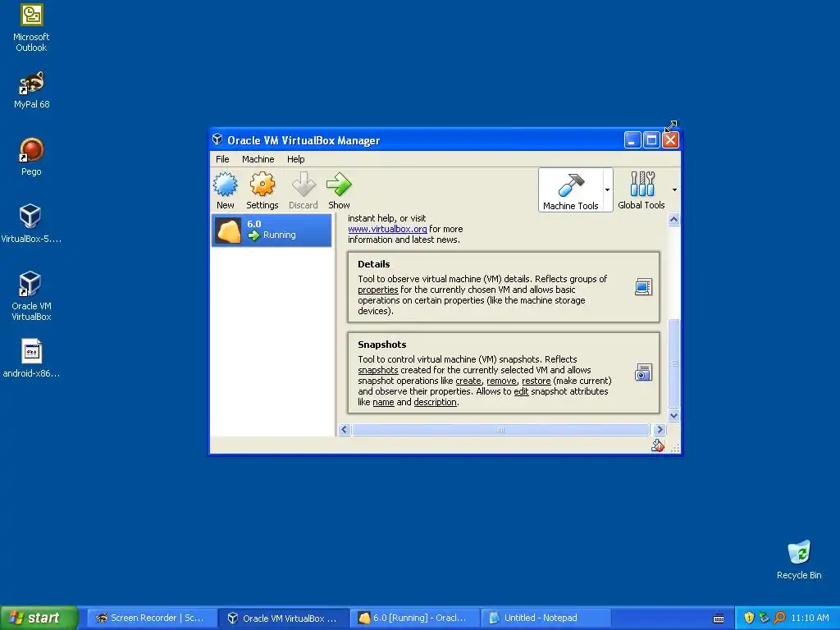The image size is (840, 630).
Task: Click the security shield tray icon
Action: click(749, 618)
